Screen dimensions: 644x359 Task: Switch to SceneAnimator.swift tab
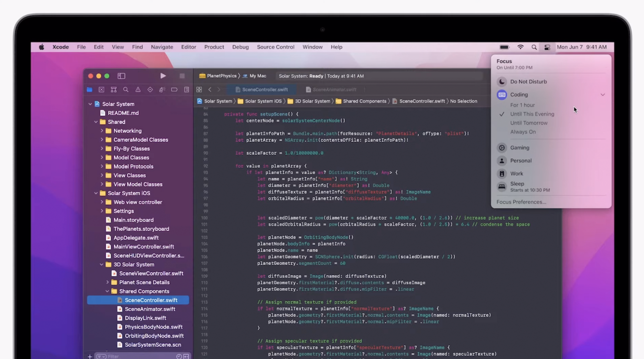[334, 90]
